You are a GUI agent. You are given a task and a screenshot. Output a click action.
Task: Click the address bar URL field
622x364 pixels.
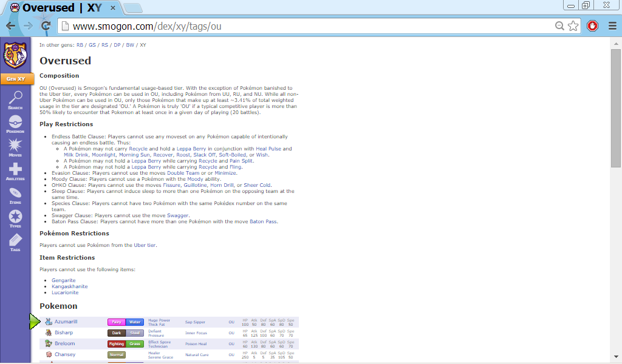[309, 26]
